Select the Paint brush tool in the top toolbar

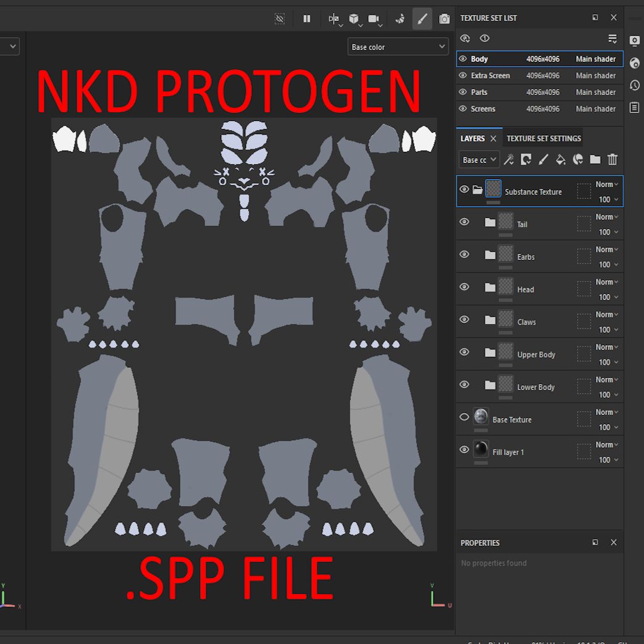coord(422,19)
